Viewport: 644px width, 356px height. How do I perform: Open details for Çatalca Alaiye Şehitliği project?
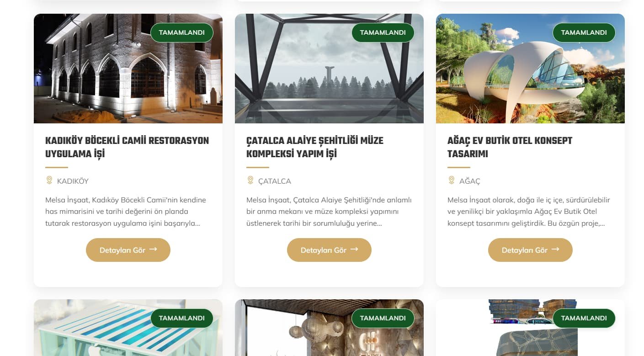pyautogui.click(x=329, y=250)
